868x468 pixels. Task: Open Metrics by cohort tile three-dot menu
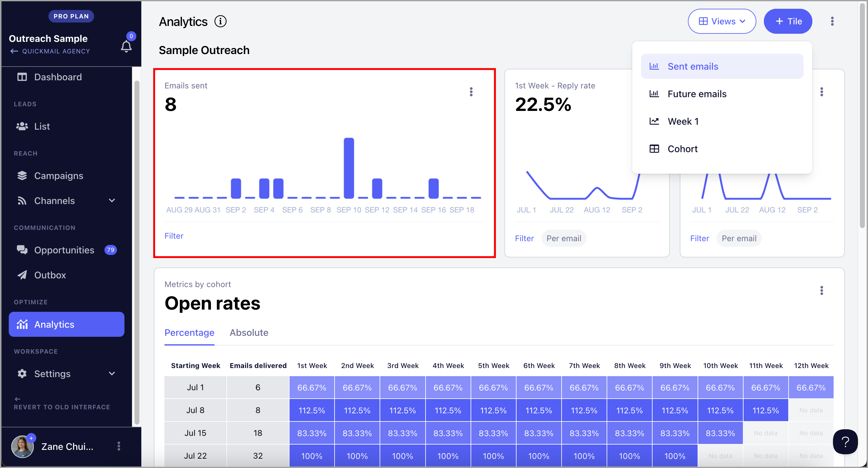(822, 290)
